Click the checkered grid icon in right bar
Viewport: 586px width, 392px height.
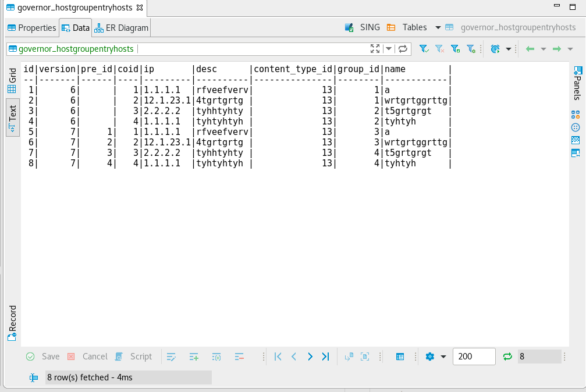pyautogui.click(x=576, y=140)
